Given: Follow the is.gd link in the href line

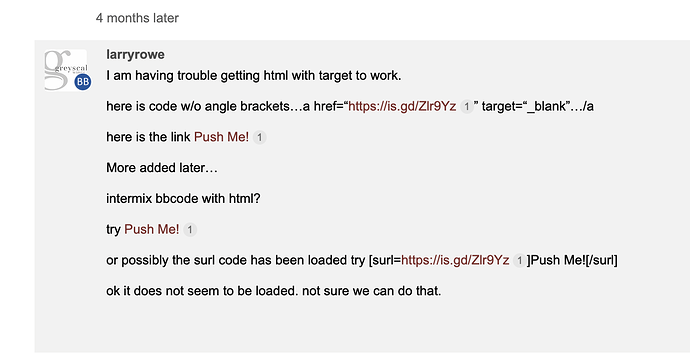Looking at the screenshot, I should [402, 107].
